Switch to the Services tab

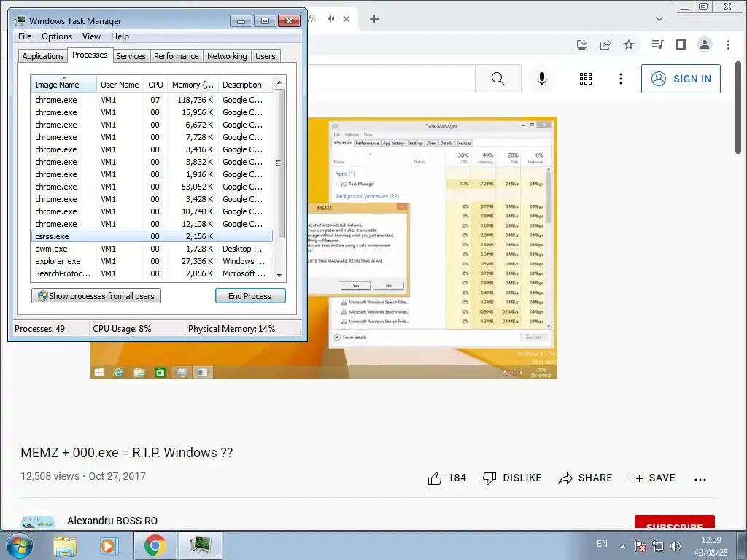[131, 56]
